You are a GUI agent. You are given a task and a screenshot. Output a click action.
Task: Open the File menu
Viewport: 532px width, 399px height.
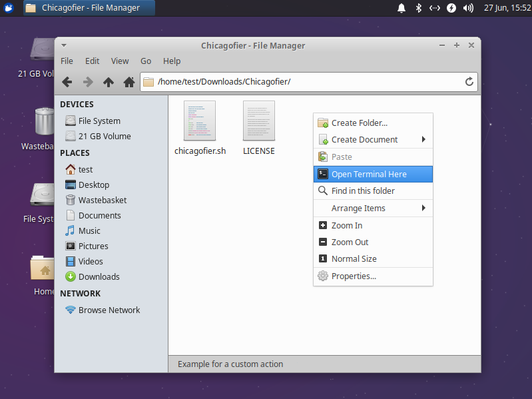coord(67,61)
